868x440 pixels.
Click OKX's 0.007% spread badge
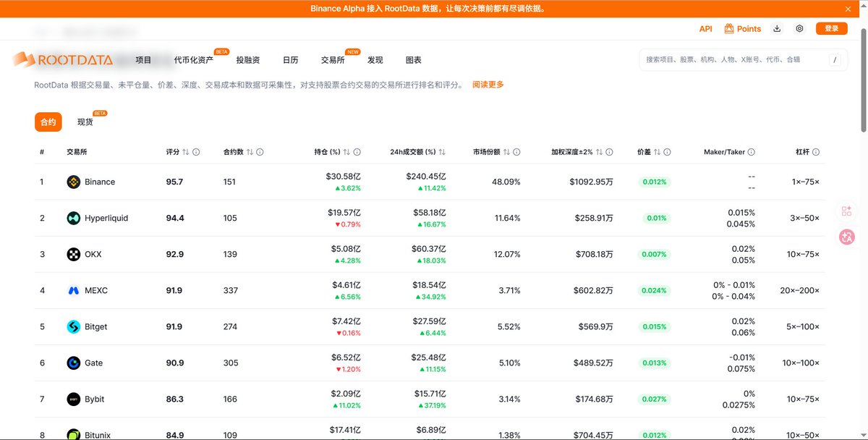pyautogui.click(x=655, y=254)
